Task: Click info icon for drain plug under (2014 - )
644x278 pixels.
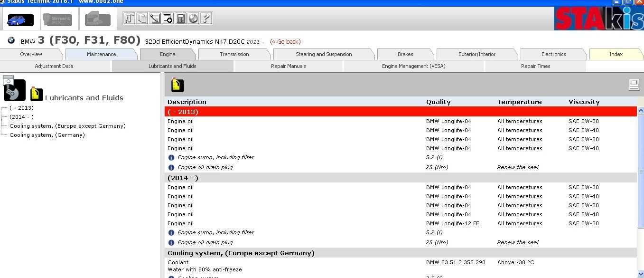Action: tap(171, 242)
